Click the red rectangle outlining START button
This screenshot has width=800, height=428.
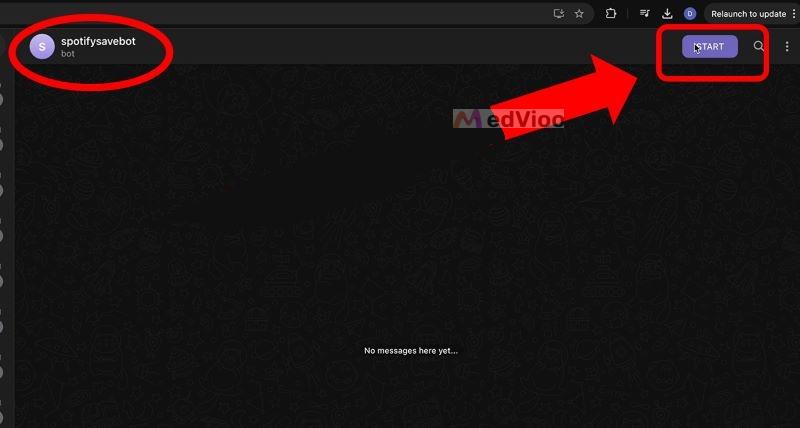point(712,52)
